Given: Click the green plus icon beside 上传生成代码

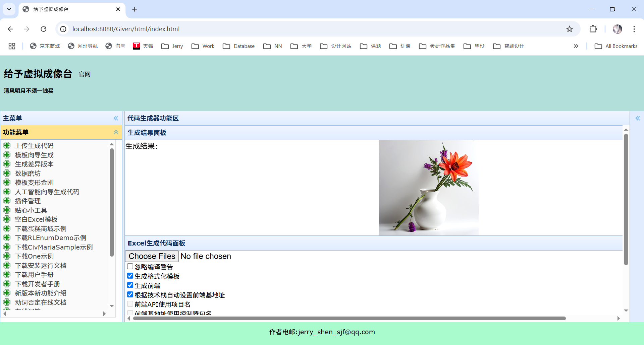Looking at the screenshot, I should (x=7, y=145).
